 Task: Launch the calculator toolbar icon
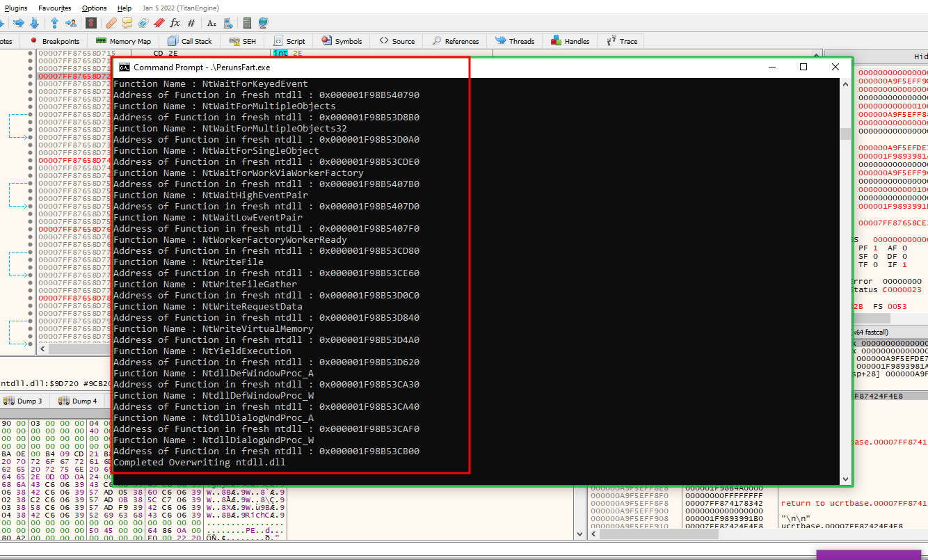pyautogui.click(x=247, y=23)
